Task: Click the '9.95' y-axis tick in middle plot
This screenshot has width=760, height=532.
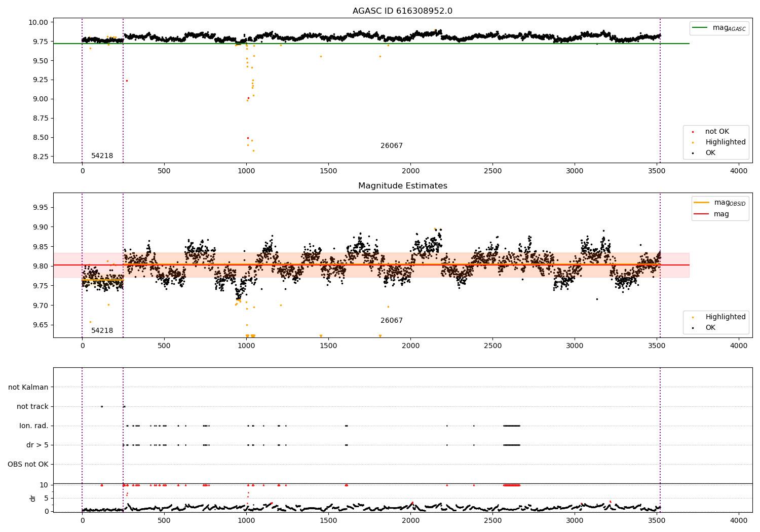Action: coord(41,208)
